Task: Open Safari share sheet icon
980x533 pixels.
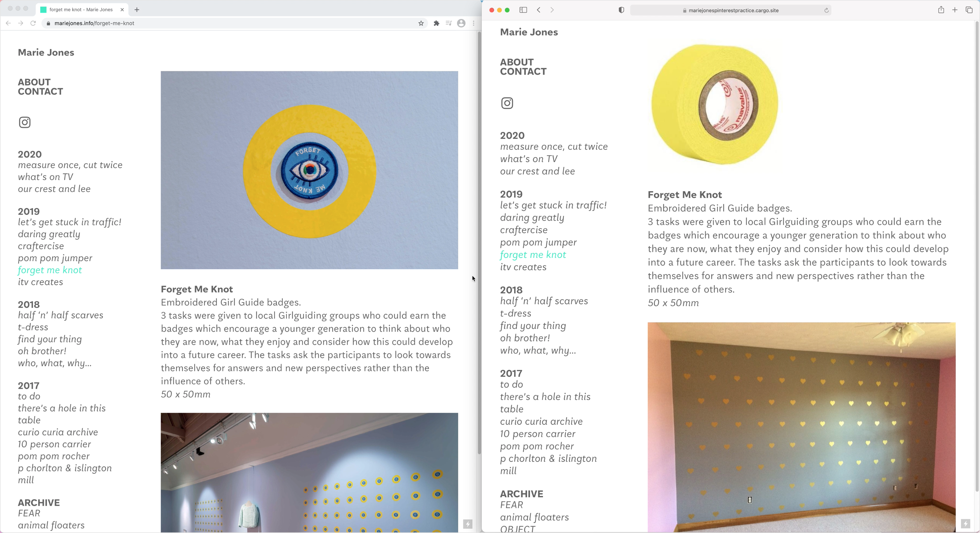Action: point(941,10)
